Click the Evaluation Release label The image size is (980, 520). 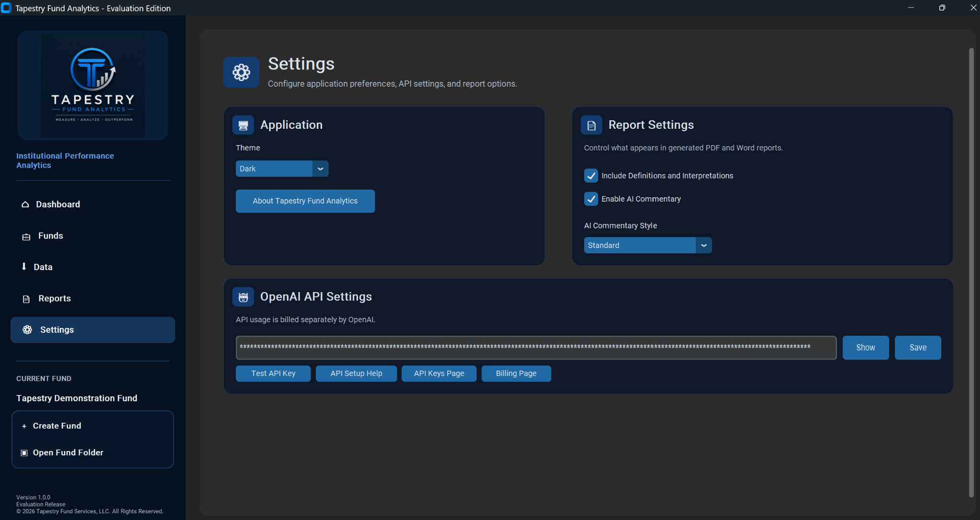(41, 504)
